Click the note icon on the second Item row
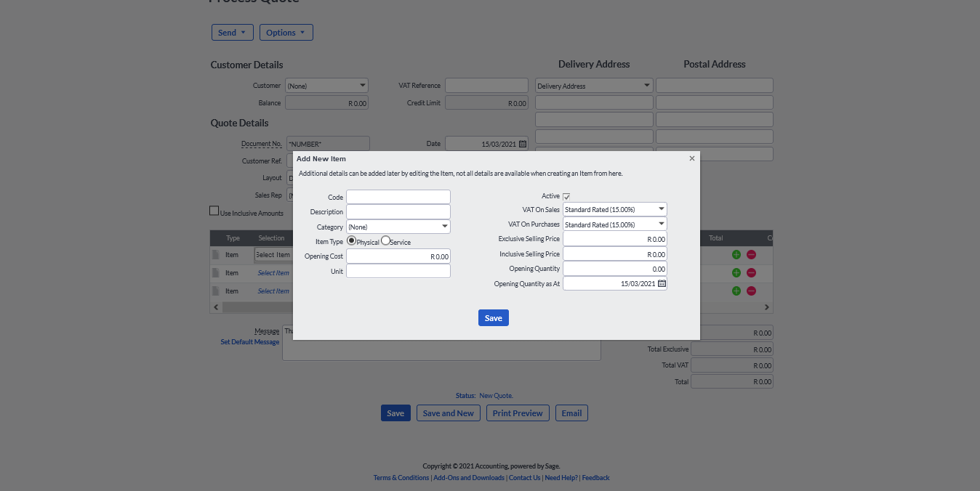This screenshot has height=491, width=980. coord(216,272)
